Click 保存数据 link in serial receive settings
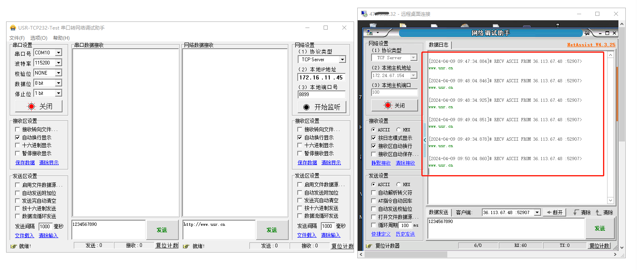Screen dimensions: 644x270 [25, 163]
